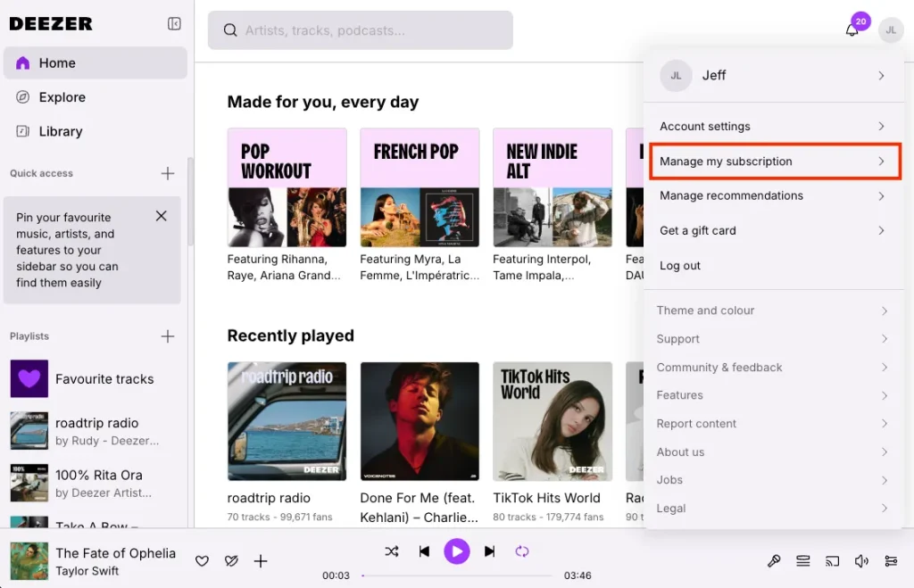This screenshot has height=588, width=914.
Task: Add current track to playlist via plus
Action: coord(261,561)
